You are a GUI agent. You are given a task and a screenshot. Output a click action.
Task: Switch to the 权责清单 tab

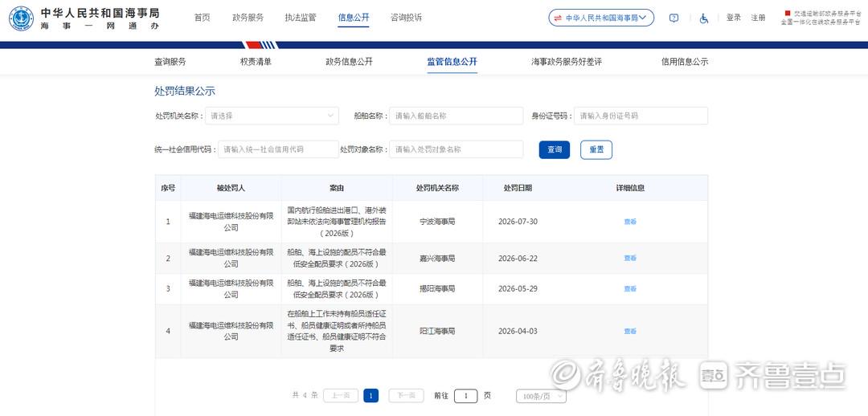click(x=256, y=62)
